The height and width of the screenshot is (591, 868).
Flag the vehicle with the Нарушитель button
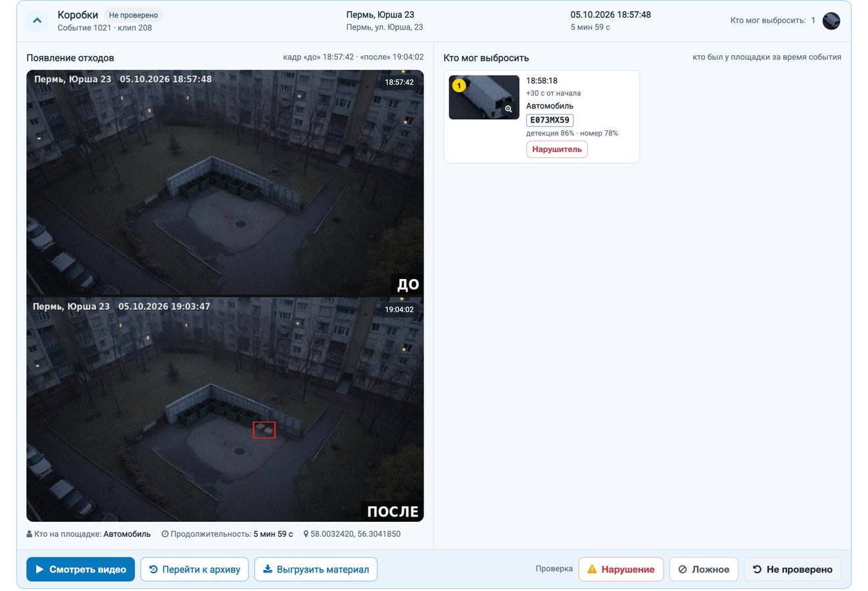click(x=557, y=149)
